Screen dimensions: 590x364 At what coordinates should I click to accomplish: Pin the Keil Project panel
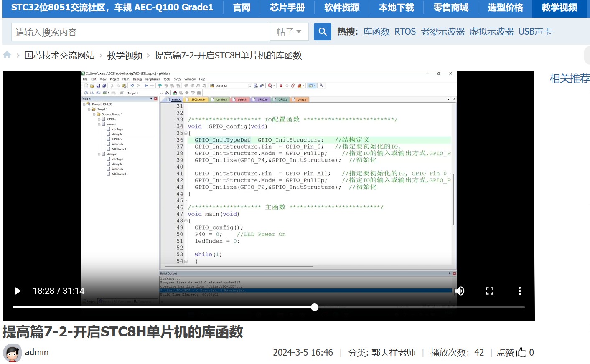pos(151,99)
